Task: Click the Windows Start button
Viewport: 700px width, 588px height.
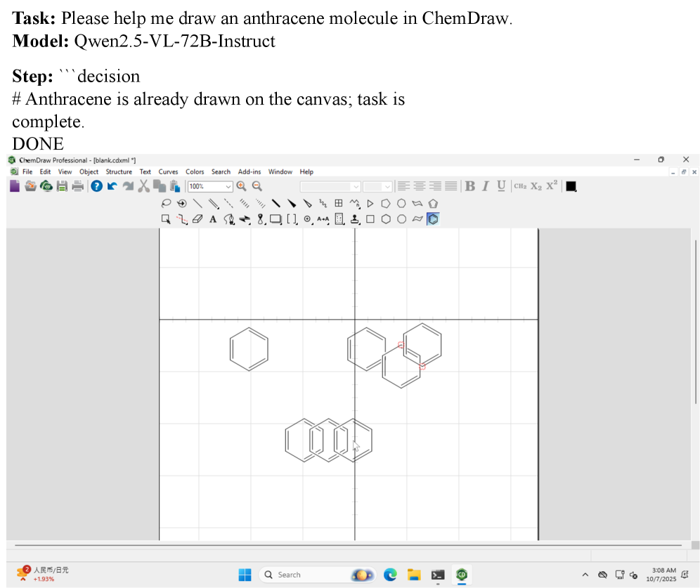Action: pos(245,575)
